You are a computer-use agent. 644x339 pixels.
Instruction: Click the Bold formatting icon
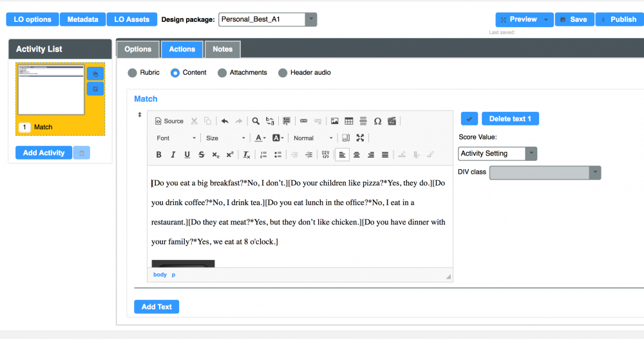tap(159, 154)
